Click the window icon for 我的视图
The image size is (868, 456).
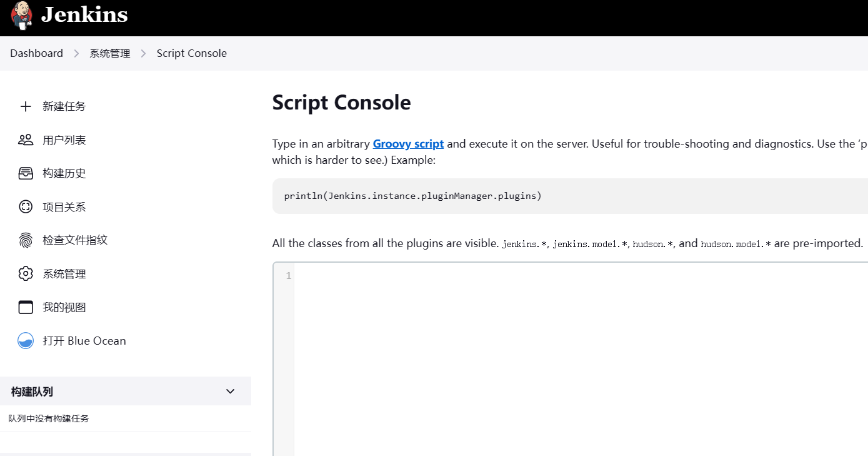pyautogui.click(x=26, y=307)
